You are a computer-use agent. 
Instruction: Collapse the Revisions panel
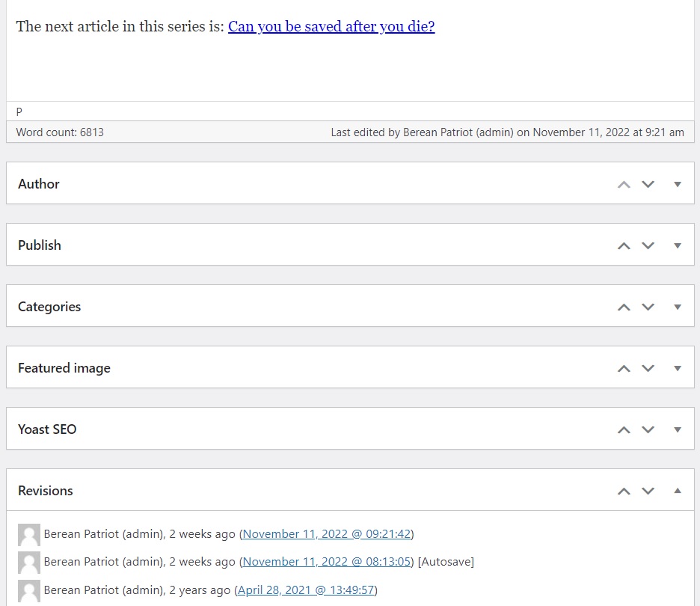pos(678,491)
